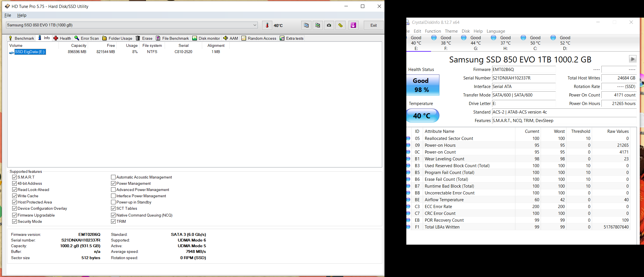The height and width of the screenshot is (277, 644).
Task: Enable Automatic Acoustic Management checkbox
Action: (x=113, y=177)
